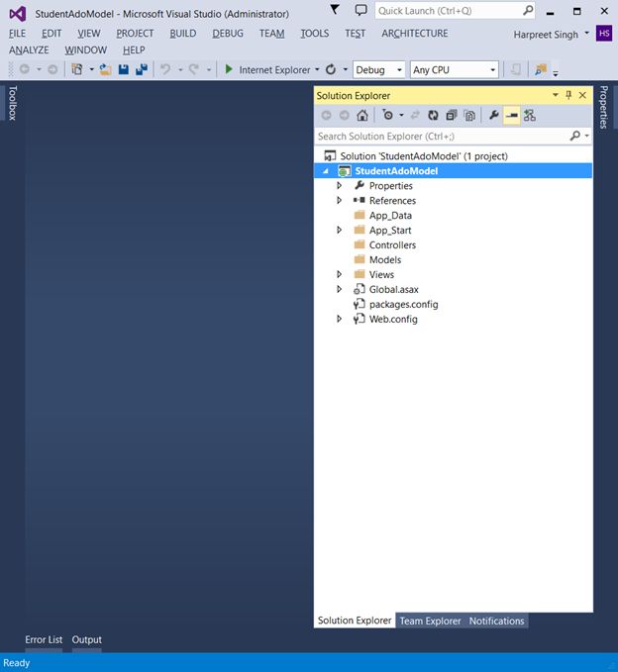Open the Toolbox side panel

[x=13, y=103]
